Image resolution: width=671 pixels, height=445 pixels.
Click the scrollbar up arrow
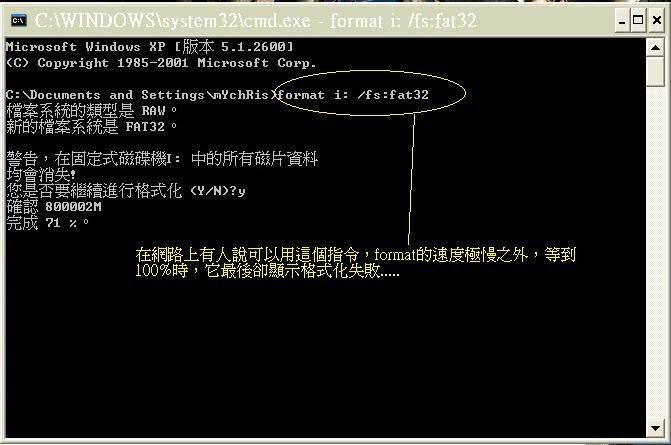click(x=655, y=47)
